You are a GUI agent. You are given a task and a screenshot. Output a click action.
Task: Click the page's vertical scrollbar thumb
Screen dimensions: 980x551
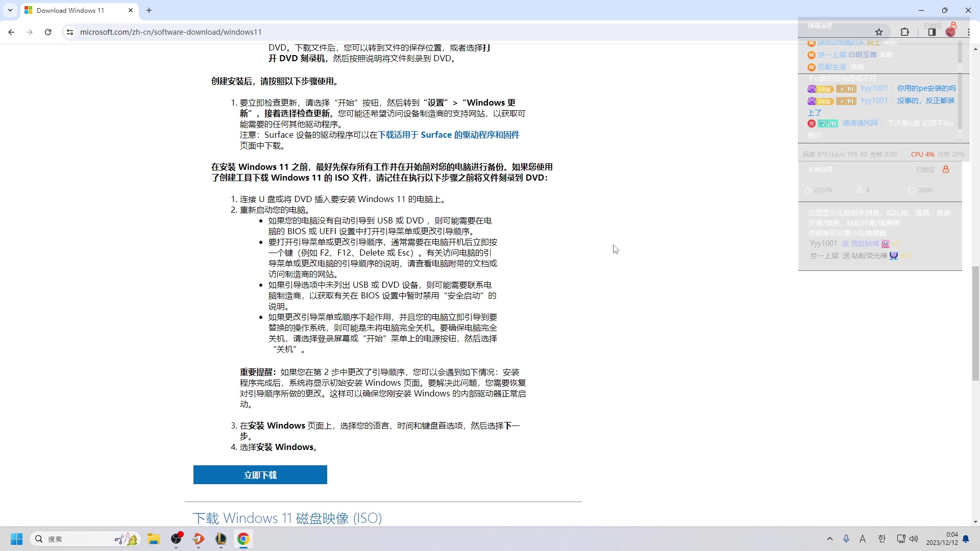coord(975,323)
